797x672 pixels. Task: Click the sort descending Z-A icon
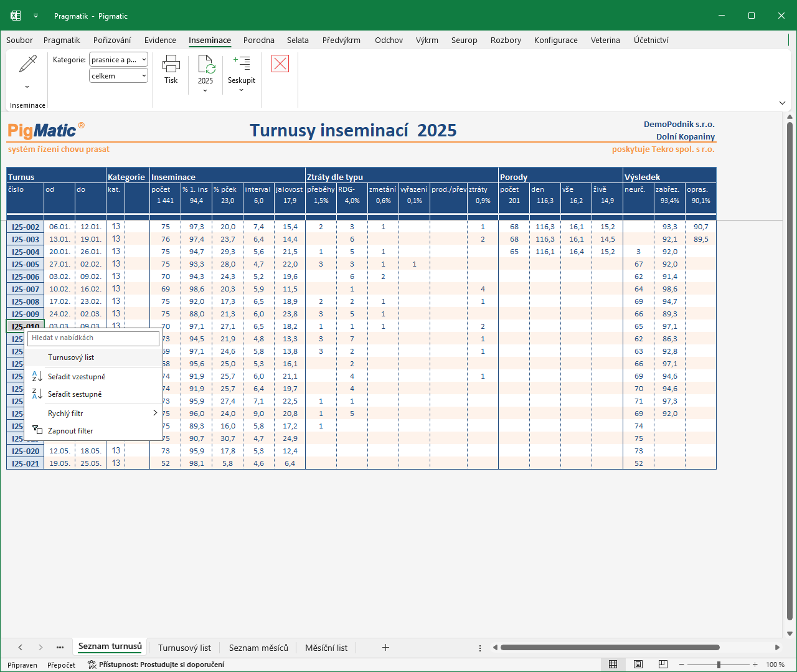tap(37, 394)
